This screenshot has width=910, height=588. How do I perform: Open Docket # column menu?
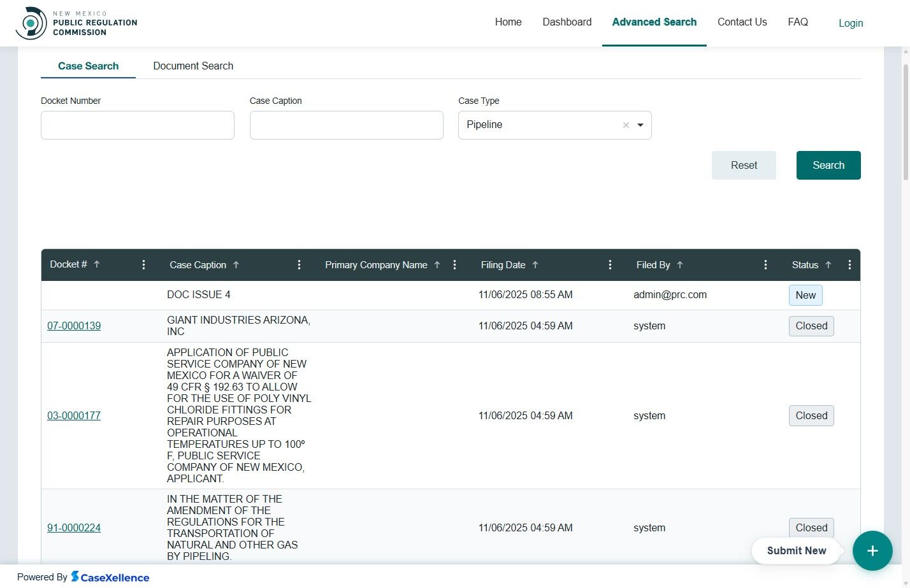click(143, 265)
